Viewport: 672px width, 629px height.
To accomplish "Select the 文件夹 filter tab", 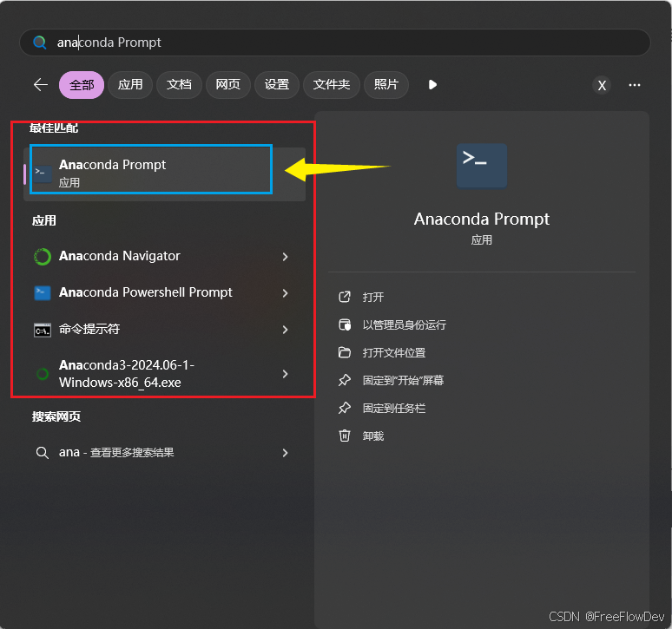I will (332, 85).
